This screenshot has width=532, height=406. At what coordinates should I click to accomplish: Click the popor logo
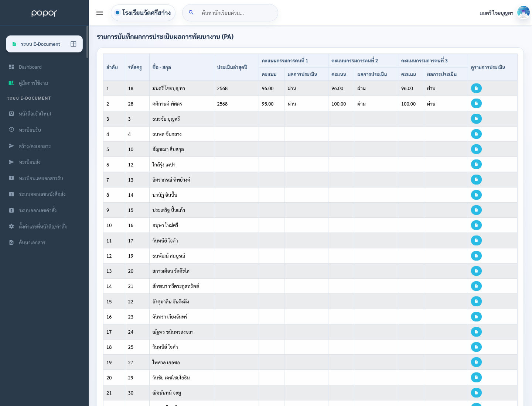(44, 13)
